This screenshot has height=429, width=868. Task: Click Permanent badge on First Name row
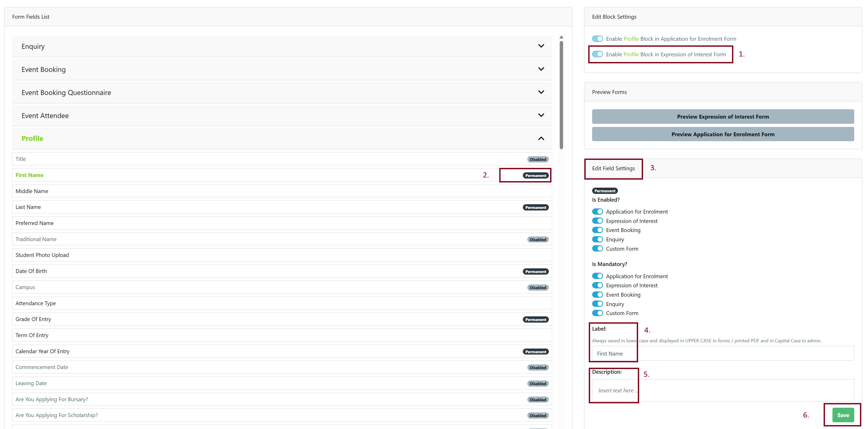(x=535, y=176)
